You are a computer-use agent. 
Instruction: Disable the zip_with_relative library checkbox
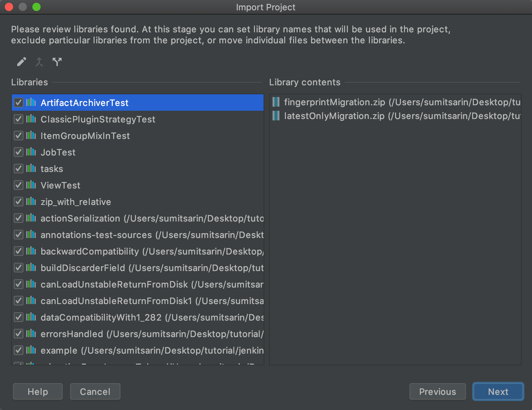pyautogui.click(x=18, y=202)
